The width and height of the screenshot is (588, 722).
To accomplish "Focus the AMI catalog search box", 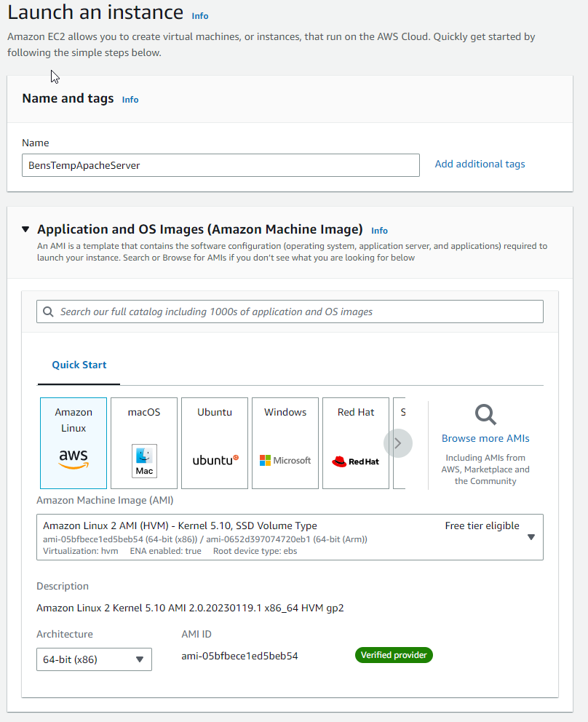I will click(x=290, y=312).
